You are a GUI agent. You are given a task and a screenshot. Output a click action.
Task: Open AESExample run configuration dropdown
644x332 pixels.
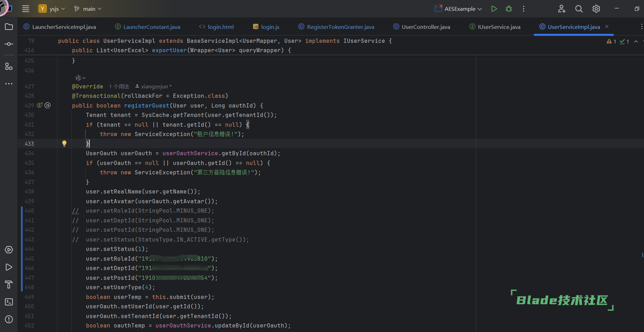tap(458, 9)
